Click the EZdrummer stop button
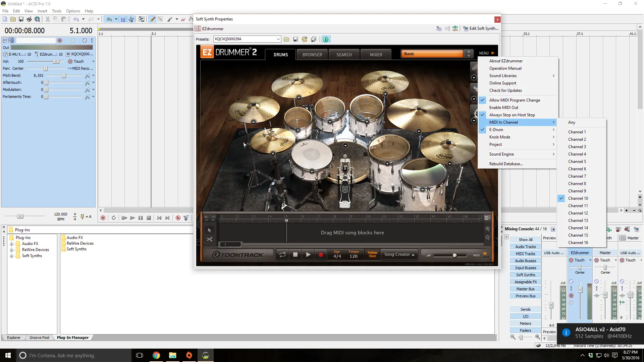The height and width of the screenshot is (362, 644). coord(295,255)
